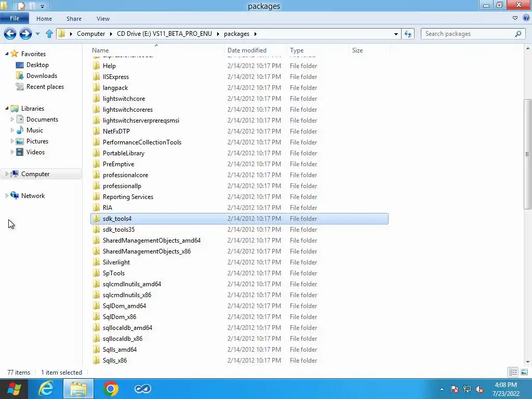Switch to the Home ribbon tab

pyautogui.click(x=44, y=19)
